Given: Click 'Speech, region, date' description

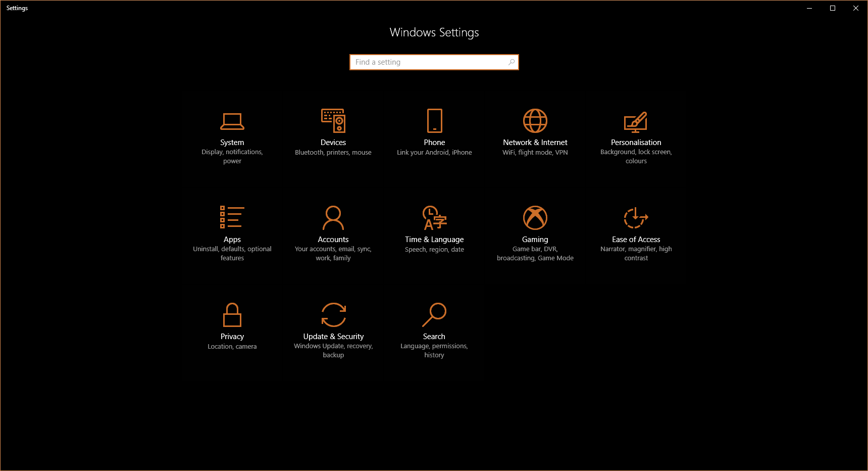Looking at the screenshot, I should (x=434, y=250).
